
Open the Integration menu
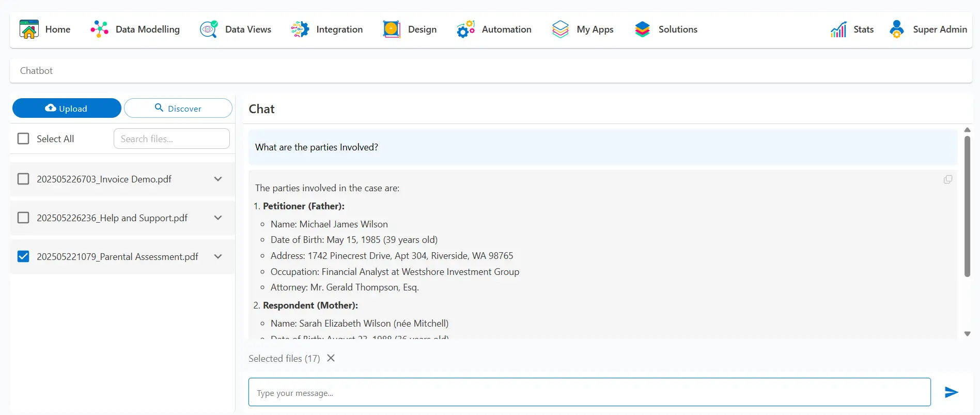(339, 29)
